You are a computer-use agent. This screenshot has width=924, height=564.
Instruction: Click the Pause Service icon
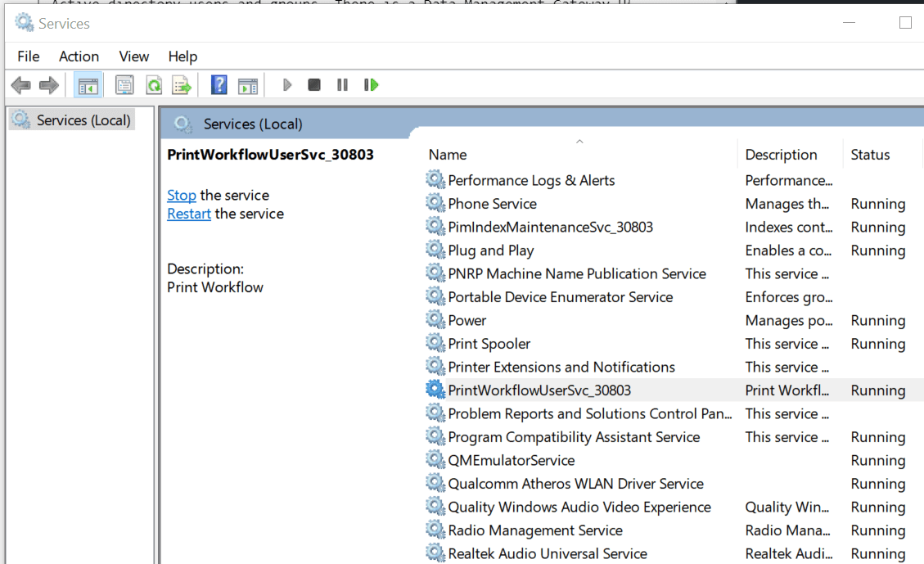[342, 85]
